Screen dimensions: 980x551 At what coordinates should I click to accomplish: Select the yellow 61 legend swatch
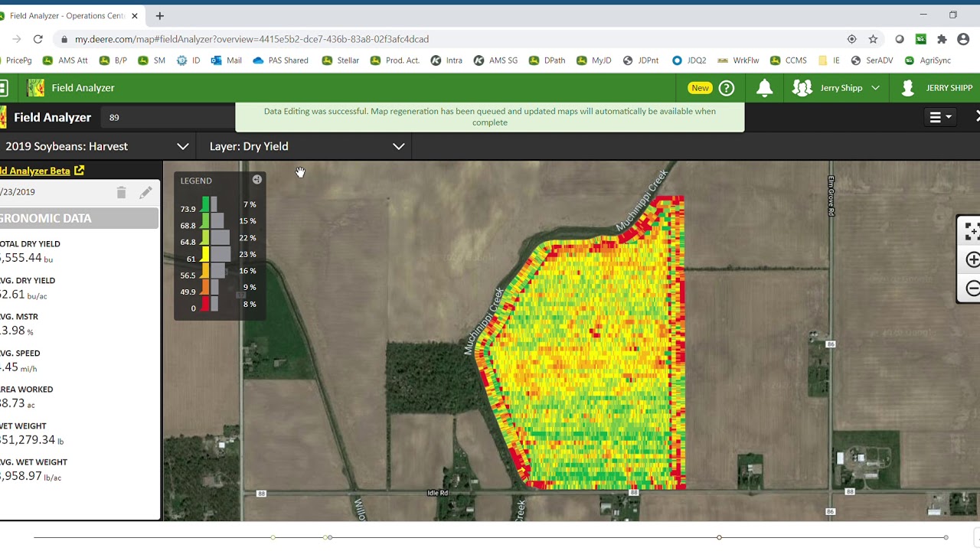[205, 254]
